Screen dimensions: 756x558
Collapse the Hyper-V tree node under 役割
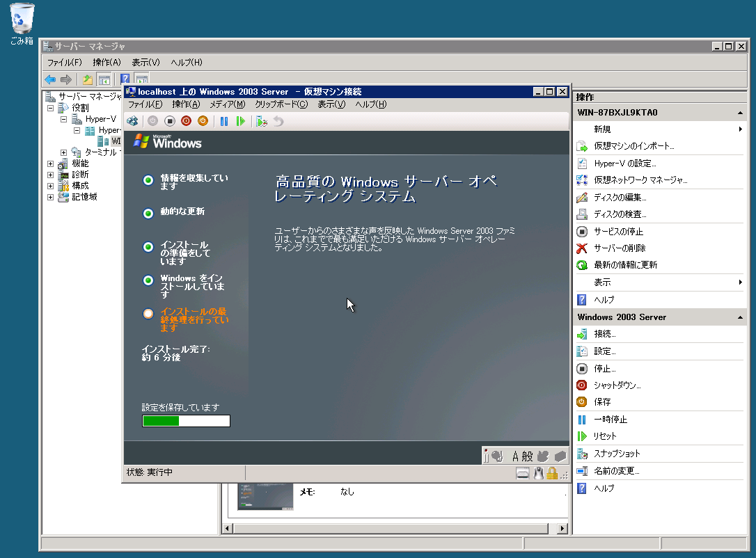click(63, 119)
